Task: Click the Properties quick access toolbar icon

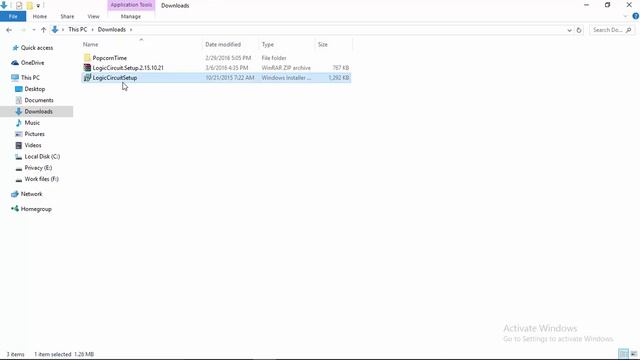Action: (19, 6)
